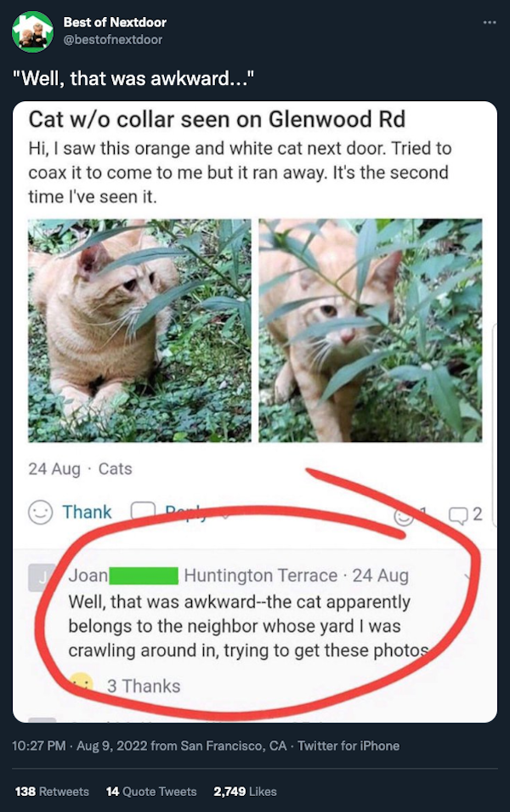Image resolution: width=510 pixels, height=812 pixels.
Task: Click Joan's J avatar in the comment
Action: click(42, 577)
